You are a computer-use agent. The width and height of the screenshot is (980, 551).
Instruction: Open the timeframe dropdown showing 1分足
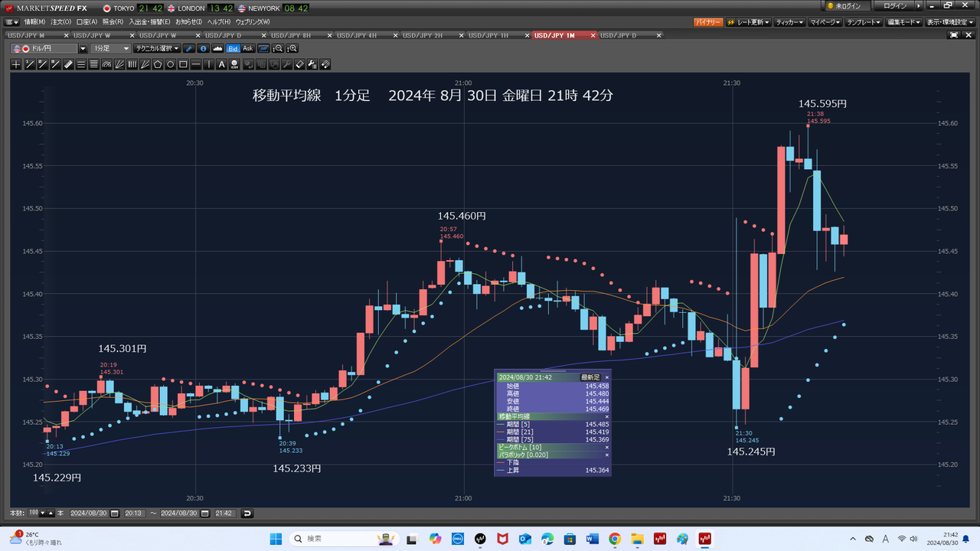111,48
